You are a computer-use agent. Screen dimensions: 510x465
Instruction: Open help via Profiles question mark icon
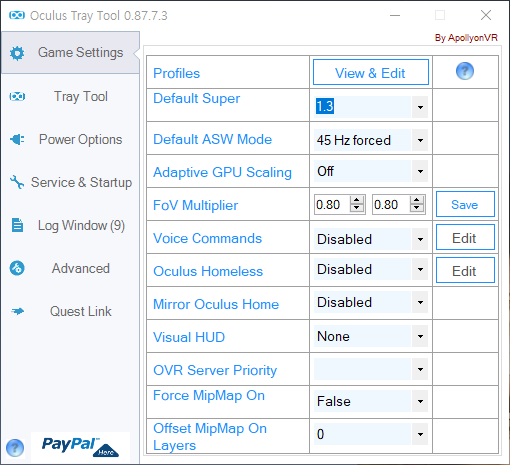pos(465,71)
